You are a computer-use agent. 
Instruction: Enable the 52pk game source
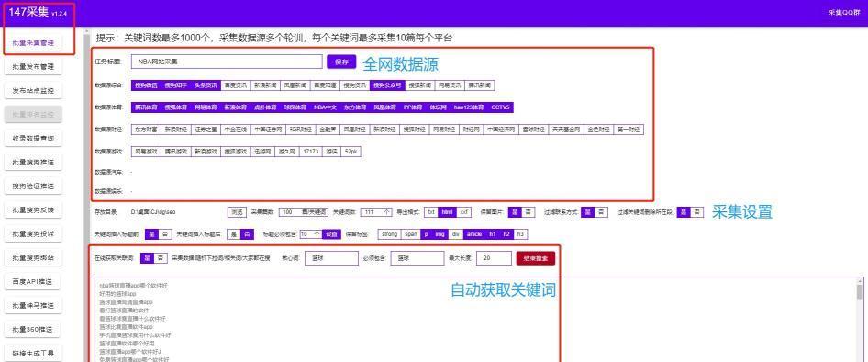pos(351,151)
